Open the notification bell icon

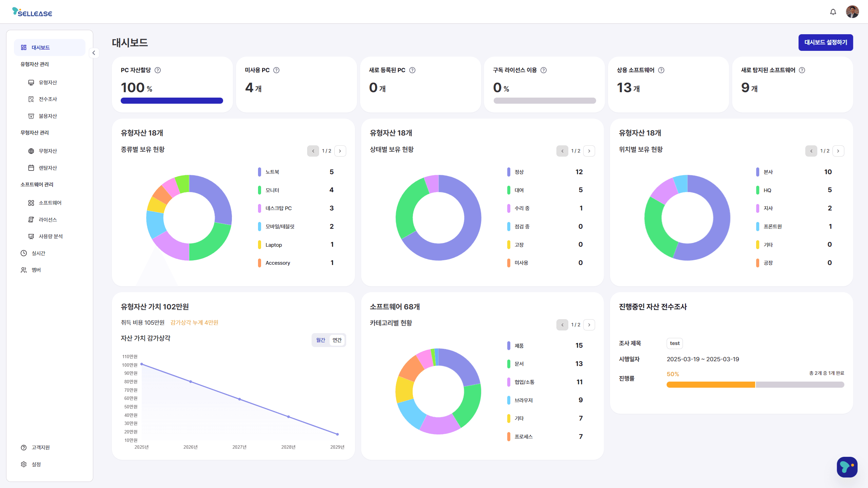[833, 12]
